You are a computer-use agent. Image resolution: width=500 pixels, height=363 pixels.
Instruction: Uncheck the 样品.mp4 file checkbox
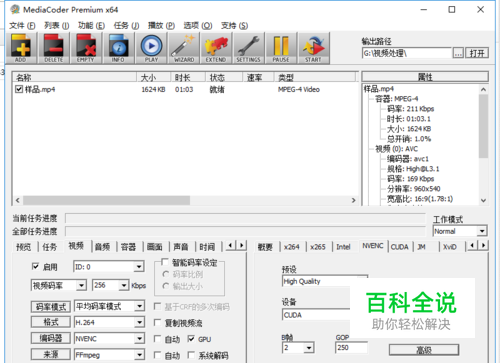[x=19, y=89]
